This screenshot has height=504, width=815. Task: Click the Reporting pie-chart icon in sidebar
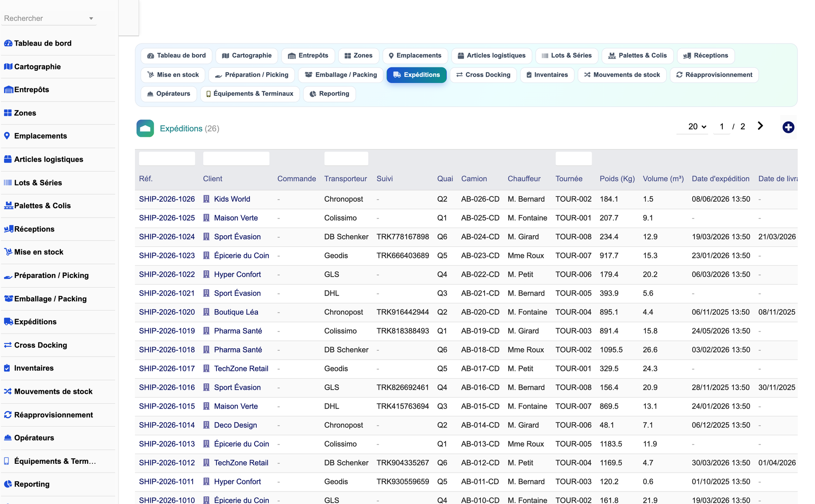coord(8,484)
